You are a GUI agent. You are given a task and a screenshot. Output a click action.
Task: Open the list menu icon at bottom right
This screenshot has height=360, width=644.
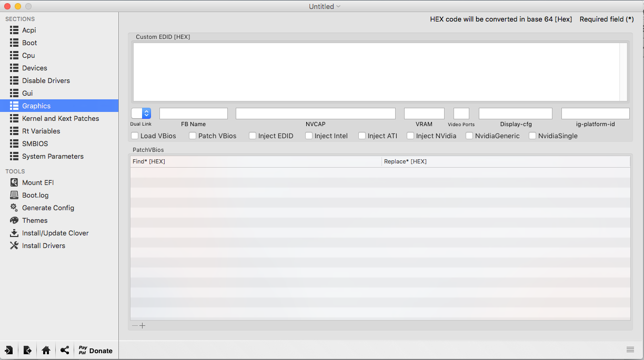point(630,349)
